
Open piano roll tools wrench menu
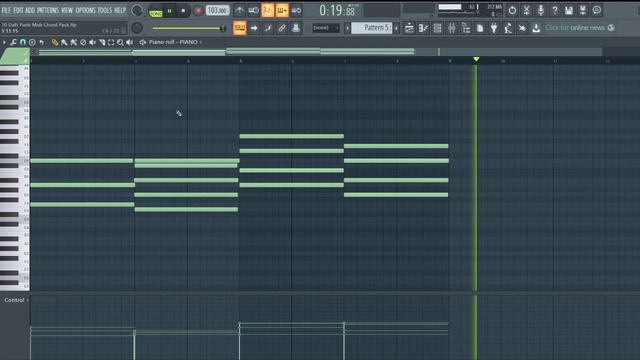point(13,42)
